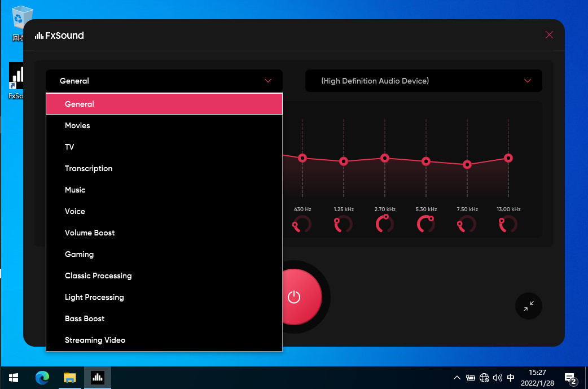The width and height of the screenshot is (588, 389).
Task: Click the 1.25 kHz equalizer band point
Action: coord(344,161)
